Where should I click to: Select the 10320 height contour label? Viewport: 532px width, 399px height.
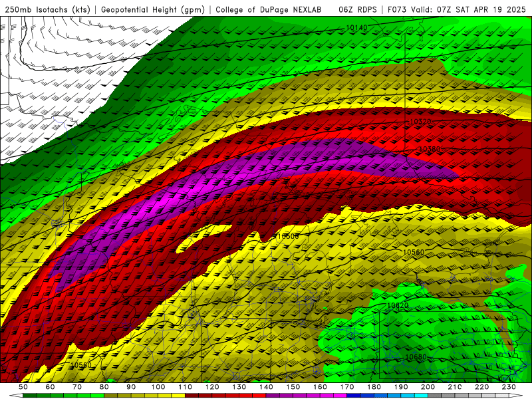tap(420, 122)
